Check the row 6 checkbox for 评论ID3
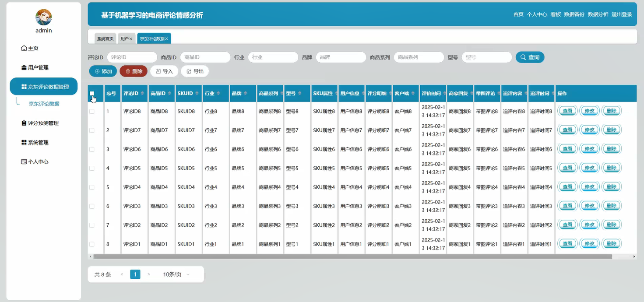The width and height of the screenshot is (644, 302). [x=92, y=206]
